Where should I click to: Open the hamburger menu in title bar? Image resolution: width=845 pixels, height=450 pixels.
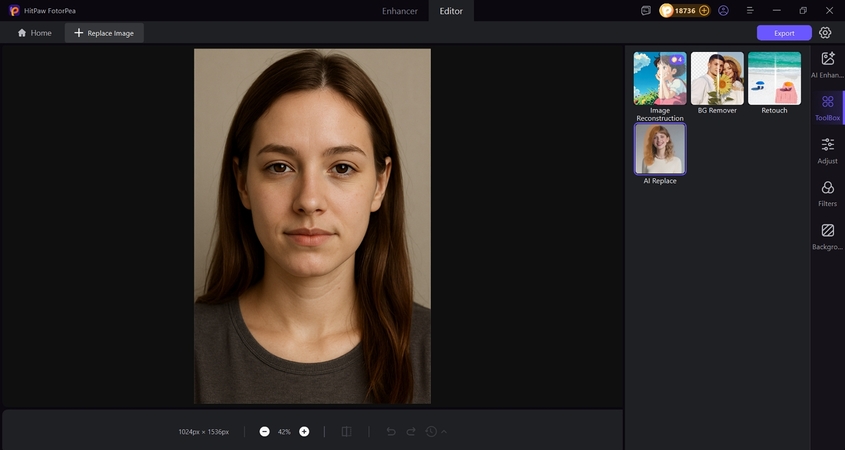750,10
